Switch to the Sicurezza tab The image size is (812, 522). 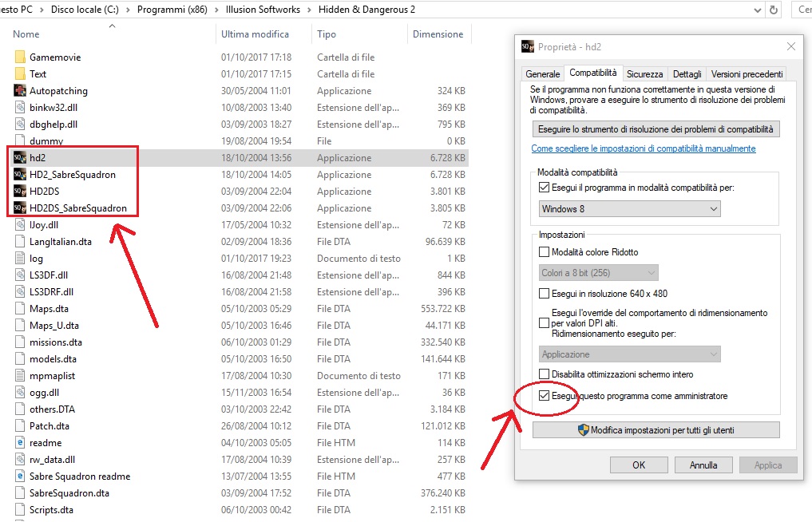click(644, 73)
